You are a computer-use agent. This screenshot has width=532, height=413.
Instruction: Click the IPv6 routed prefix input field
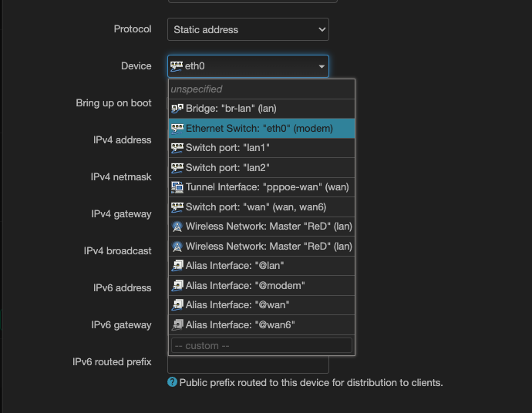click(x=248, y=364)
